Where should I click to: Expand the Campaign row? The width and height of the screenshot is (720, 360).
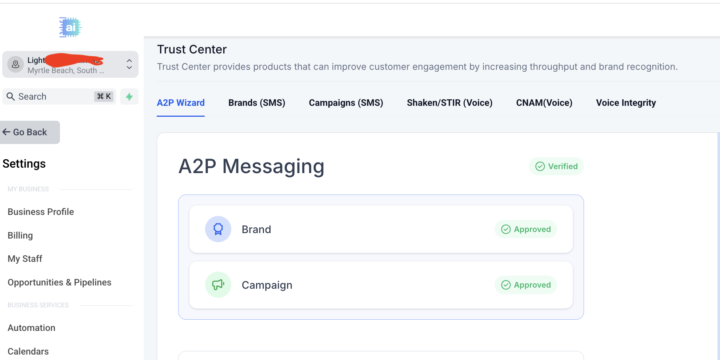pos(381,285)
